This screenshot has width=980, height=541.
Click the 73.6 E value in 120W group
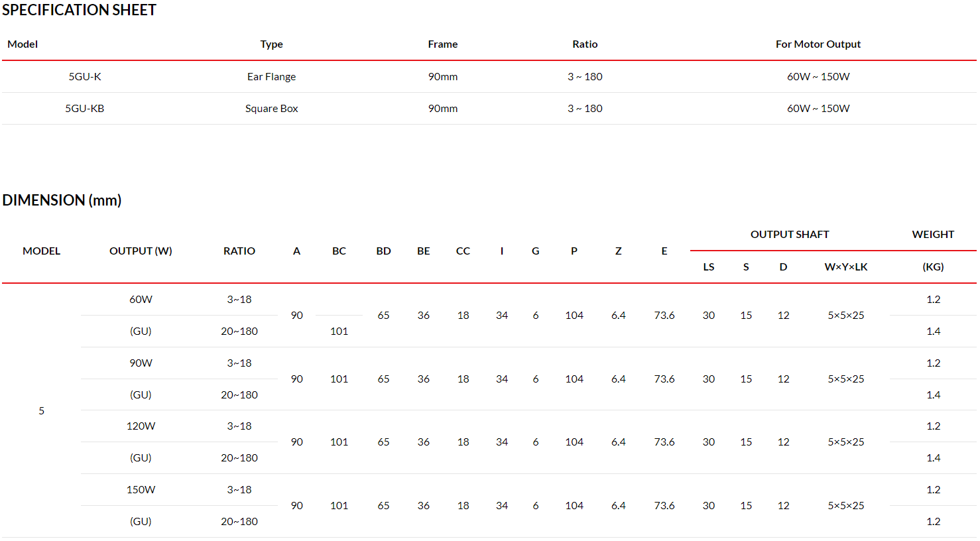pos(664,442)
